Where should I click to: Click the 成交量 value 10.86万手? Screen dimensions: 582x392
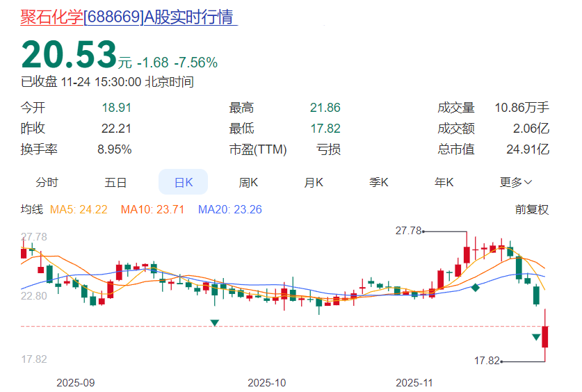click(522, 108)
